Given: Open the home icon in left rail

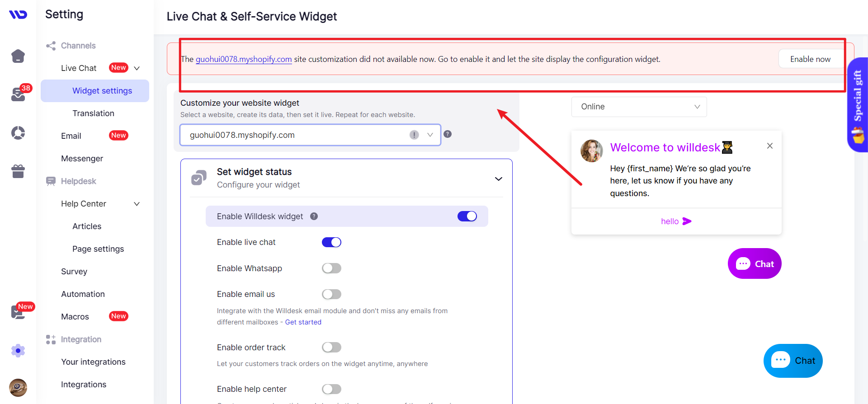Looking at the screenshot, I should coord(18,56).
